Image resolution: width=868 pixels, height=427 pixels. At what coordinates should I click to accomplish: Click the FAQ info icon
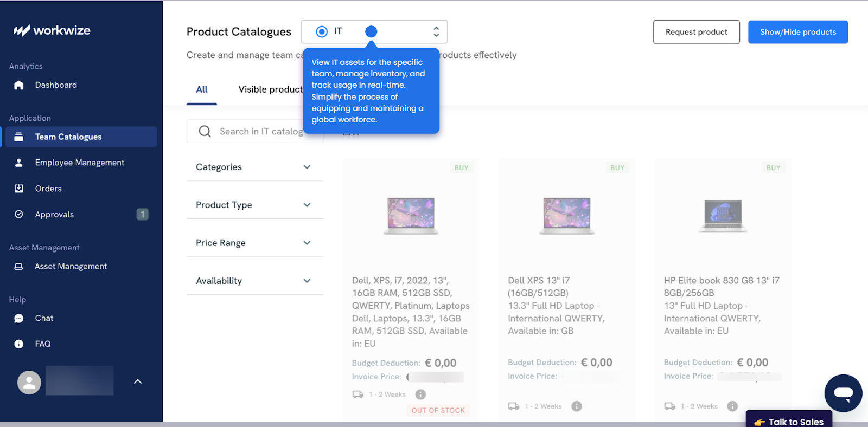coord(19,344)
